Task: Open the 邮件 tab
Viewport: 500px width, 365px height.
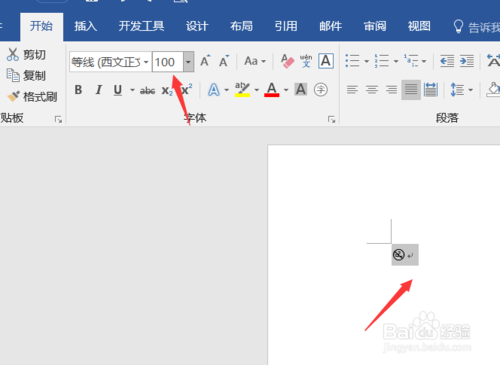Action: (x=330, y=26)
